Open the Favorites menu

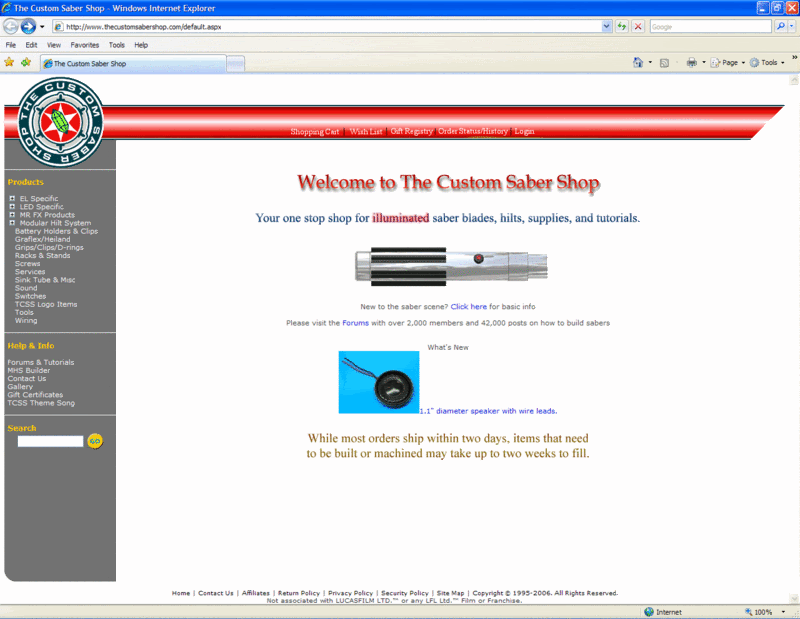coord(84,45)
